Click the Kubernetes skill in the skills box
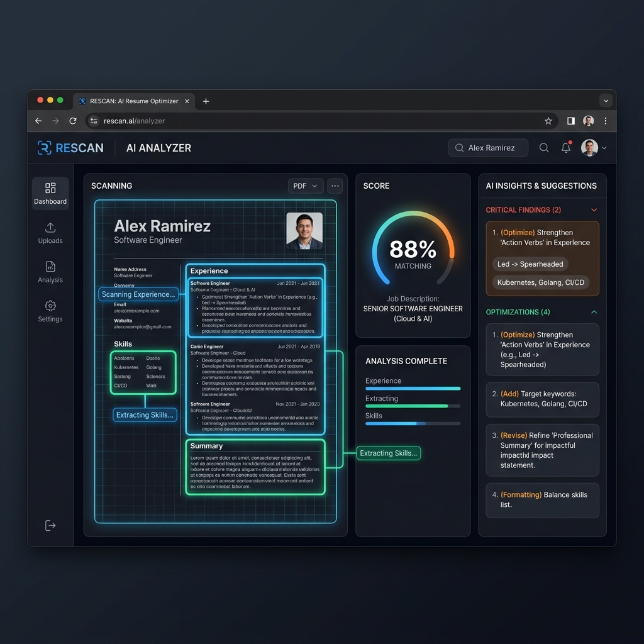This screenshot has width=644, height=644. (126, 367)
